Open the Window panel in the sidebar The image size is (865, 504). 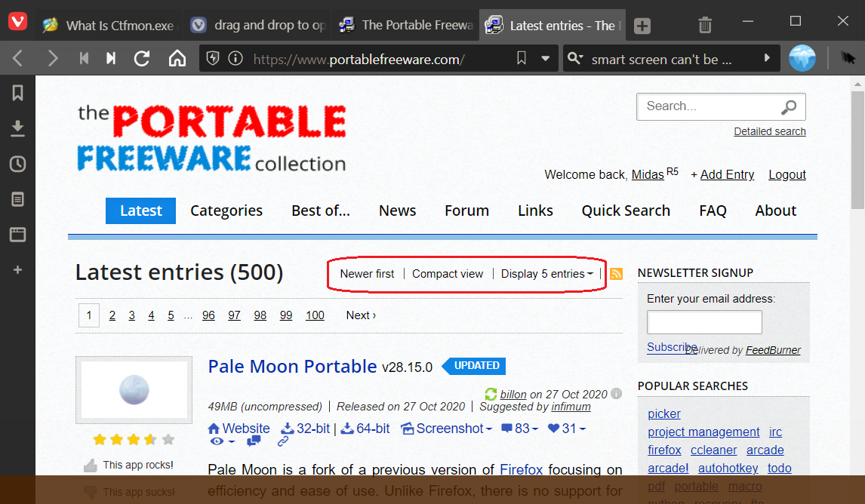17,235
